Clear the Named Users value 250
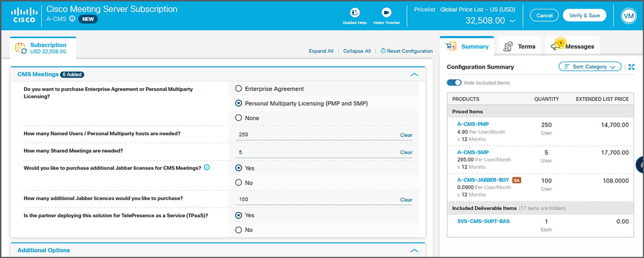 [x=406, y=135]
